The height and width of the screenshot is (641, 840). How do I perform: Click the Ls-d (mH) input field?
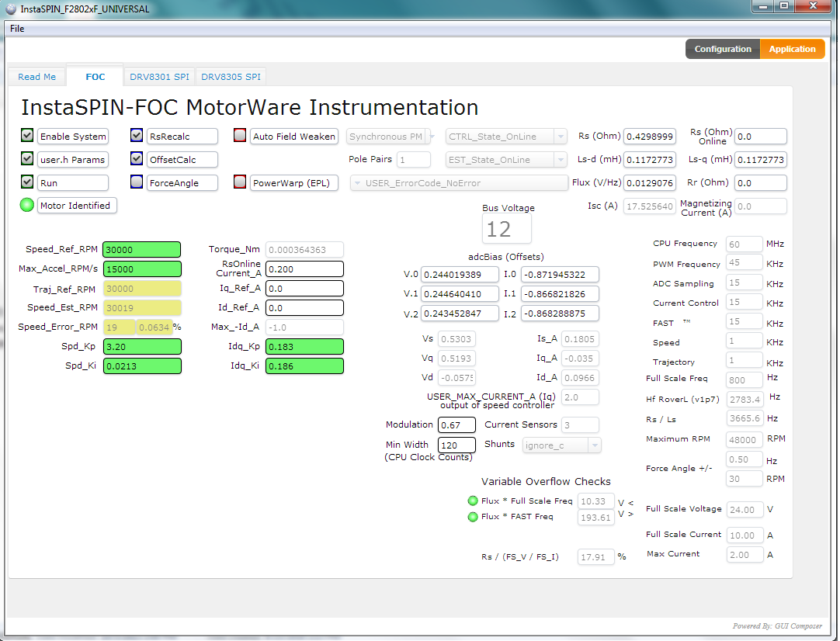(x=650, y=159)
